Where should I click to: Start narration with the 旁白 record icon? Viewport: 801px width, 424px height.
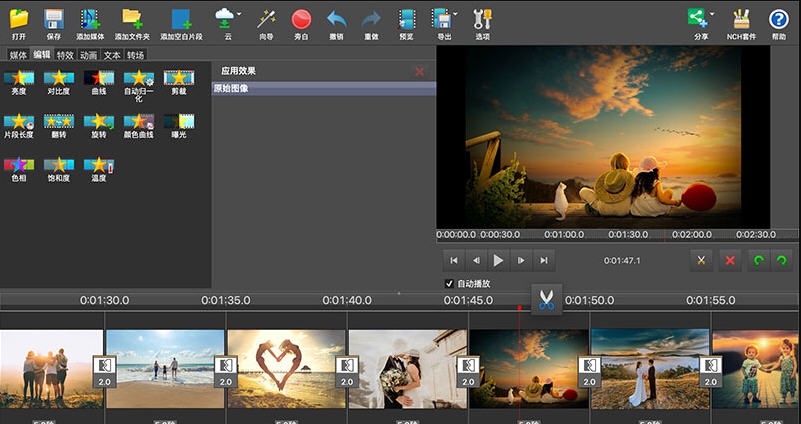pos(301,19)
